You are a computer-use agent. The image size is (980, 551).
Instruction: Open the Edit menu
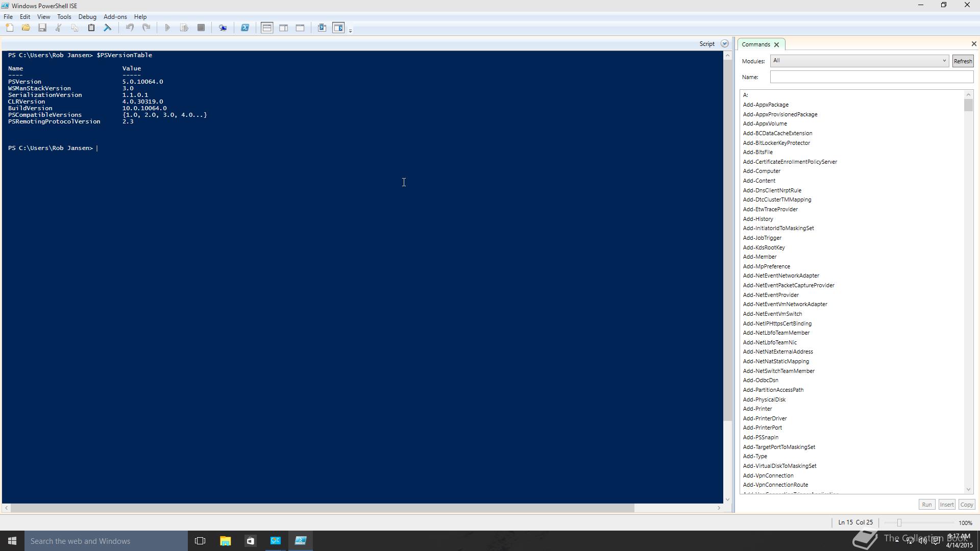coord(24,17)
